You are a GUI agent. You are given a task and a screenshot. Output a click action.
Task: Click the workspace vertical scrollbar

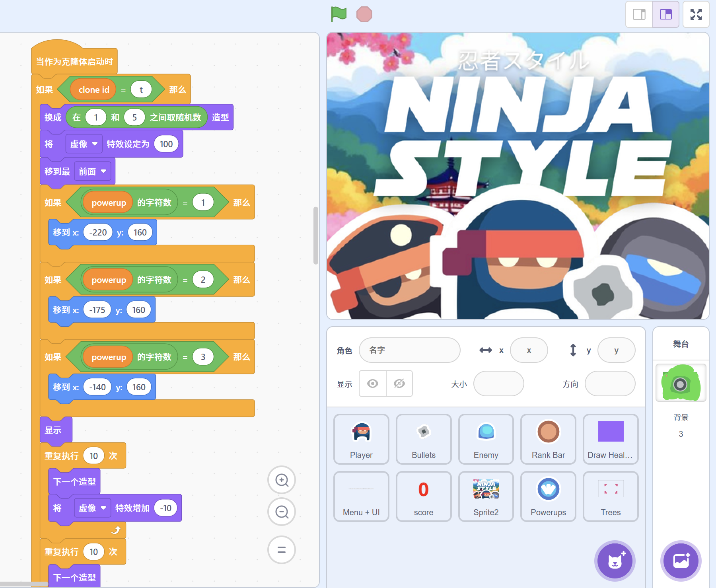[316, 236]
